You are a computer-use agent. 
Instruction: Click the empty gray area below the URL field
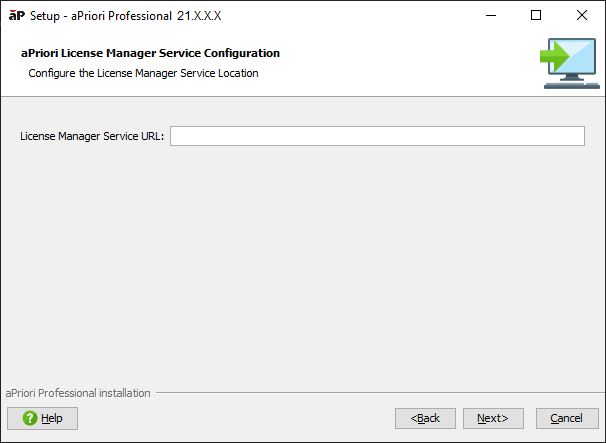click(x=300, y=260)
